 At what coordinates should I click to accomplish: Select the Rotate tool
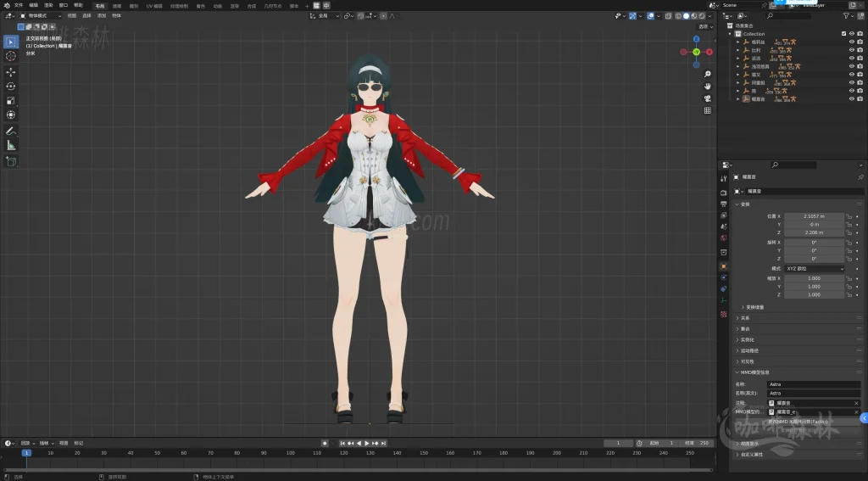(x=10, y=86)
